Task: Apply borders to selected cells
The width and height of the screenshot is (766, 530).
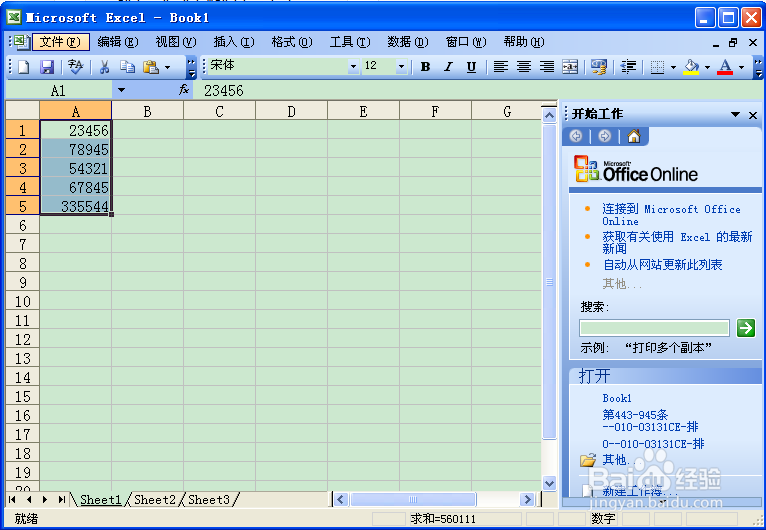Action: click(x=658, y=67)
